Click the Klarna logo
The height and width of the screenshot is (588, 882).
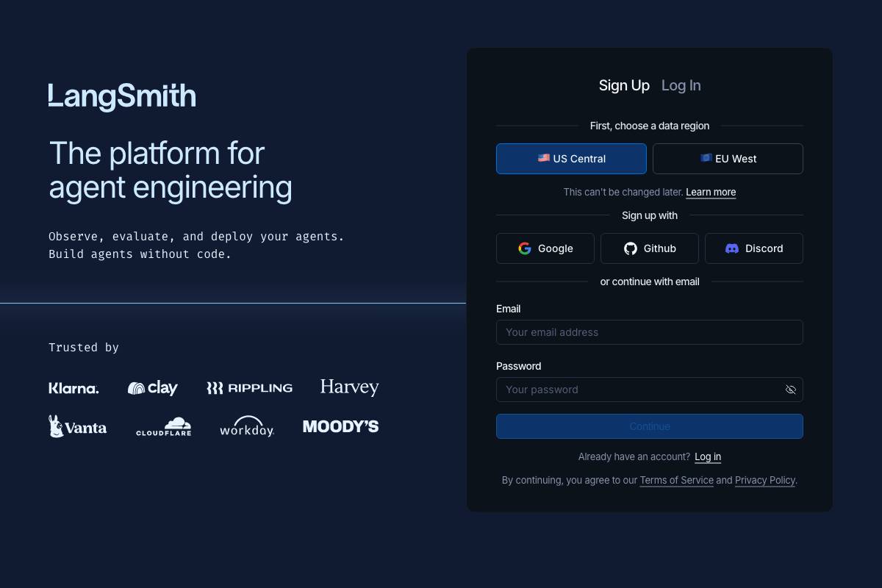tap(73, 388)
